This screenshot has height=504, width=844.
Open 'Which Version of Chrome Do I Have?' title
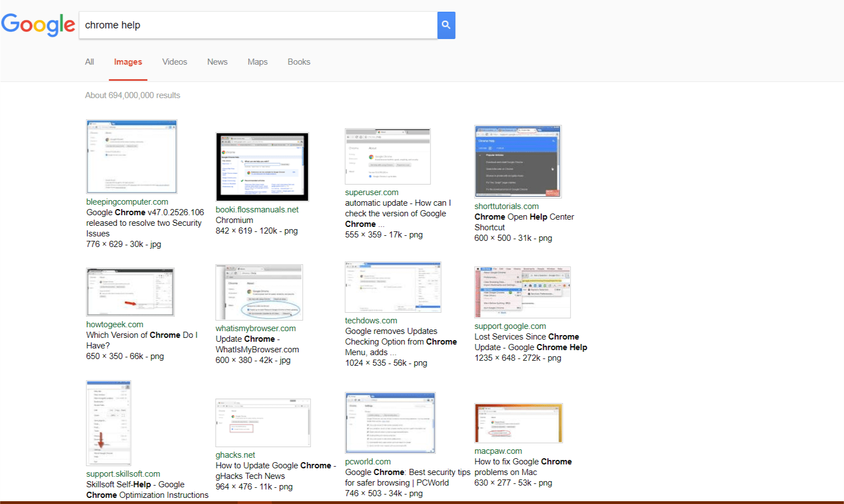pos(142,340)
